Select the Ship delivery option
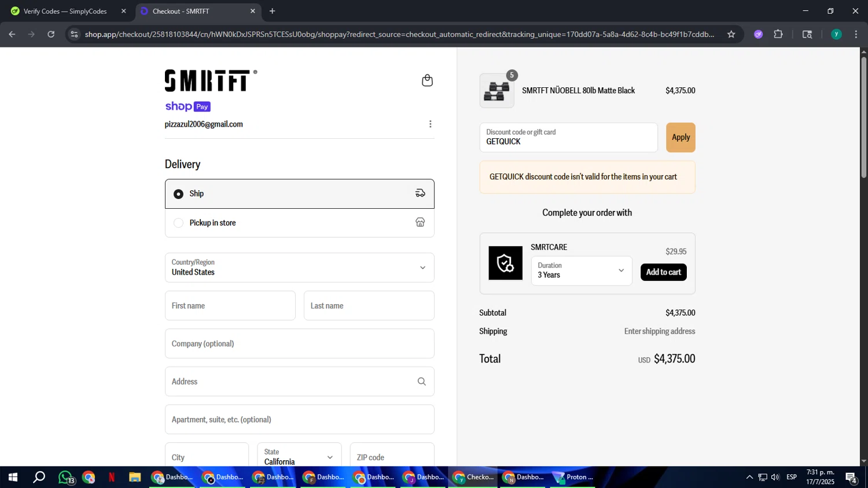This screenshot has width=868, height=488. (300, 194)
